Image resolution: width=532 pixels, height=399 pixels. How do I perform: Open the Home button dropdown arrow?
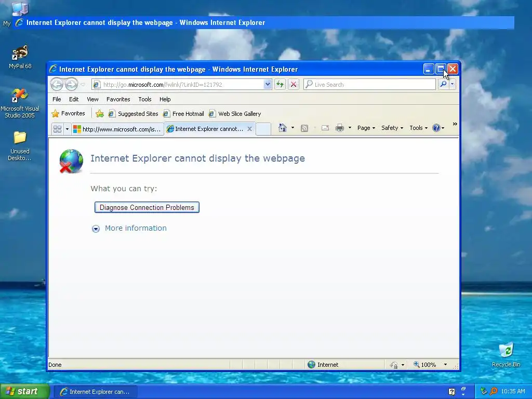coord(292,128)
